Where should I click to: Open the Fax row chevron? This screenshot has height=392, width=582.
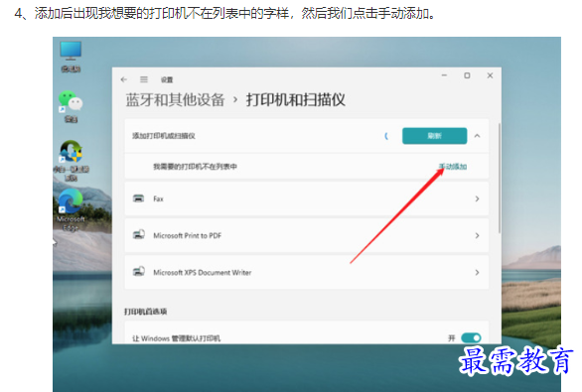click(x=478, y=198)
